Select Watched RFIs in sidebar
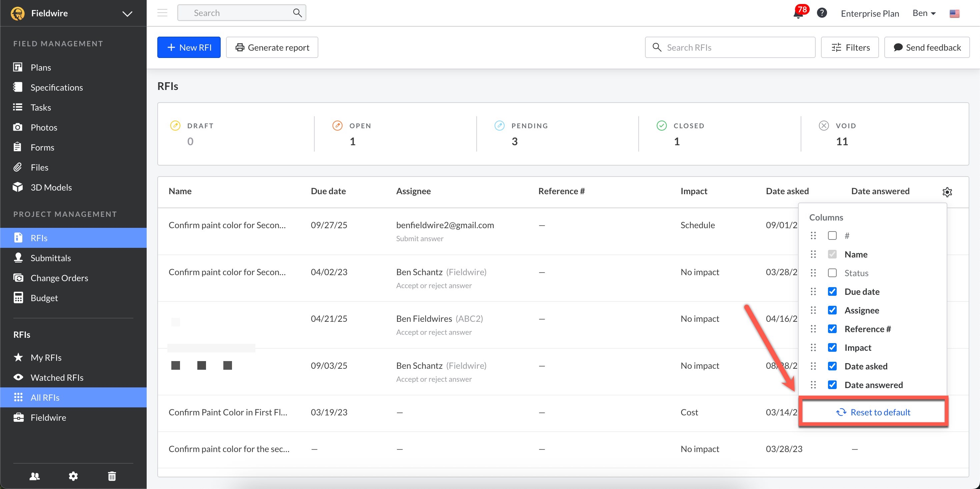The width and height of the screenshot is (980, 489). [x=57, y=377]
